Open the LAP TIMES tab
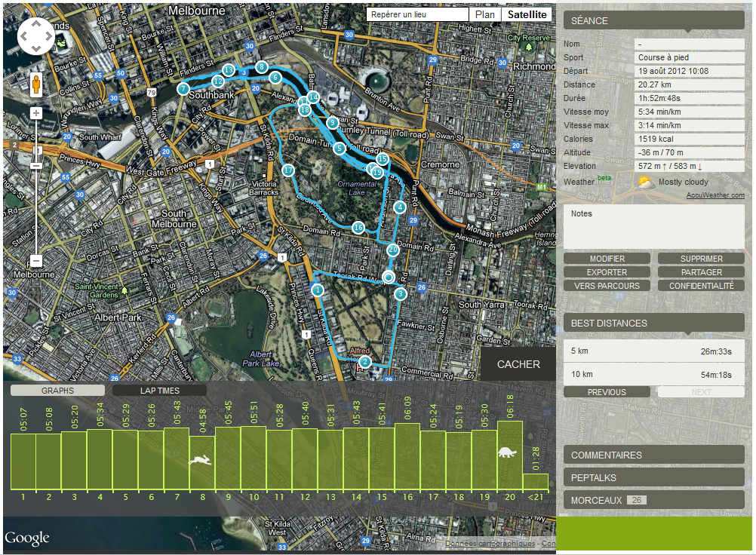 click(159, 391)
